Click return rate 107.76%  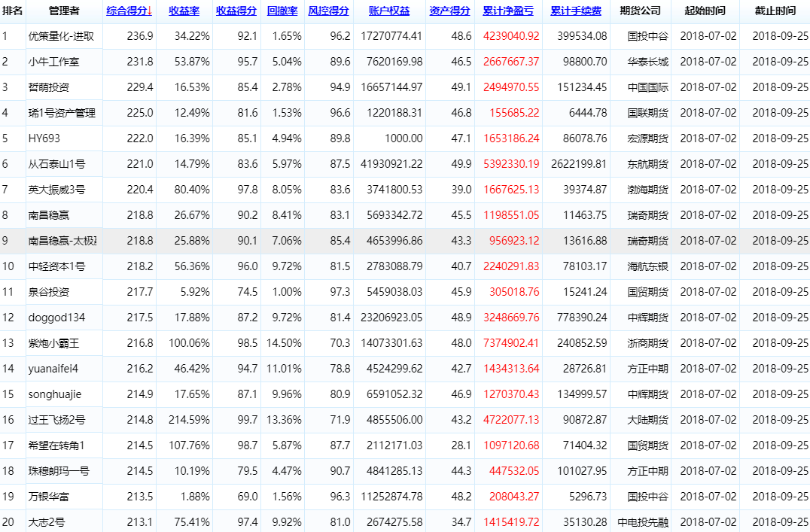point(189,445)
